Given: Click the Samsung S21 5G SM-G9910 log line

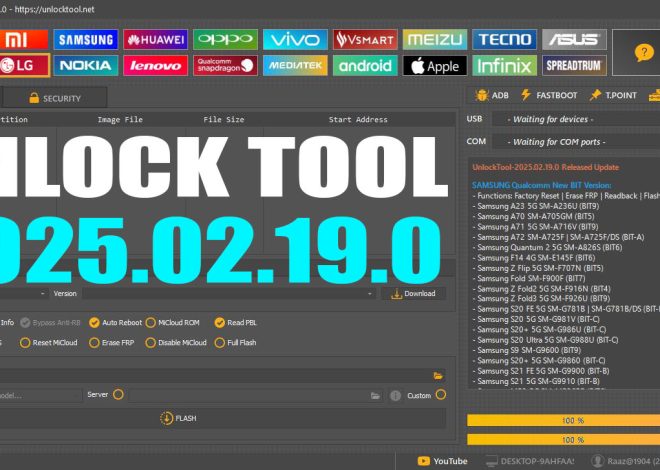Looking at the screenshot, I should pos(536,381).
